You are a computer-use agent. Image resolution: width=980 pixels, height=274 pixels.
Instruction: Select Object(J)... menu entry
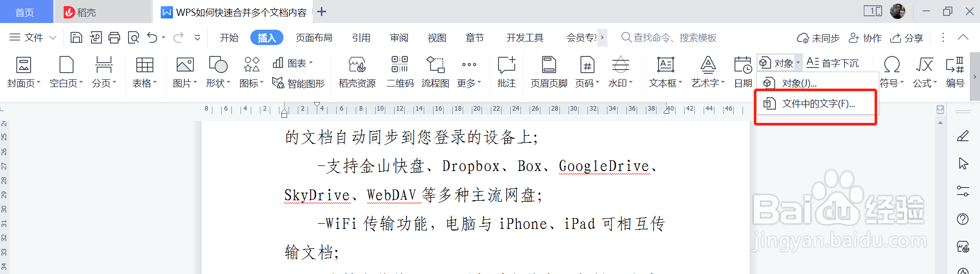(816, 83)
